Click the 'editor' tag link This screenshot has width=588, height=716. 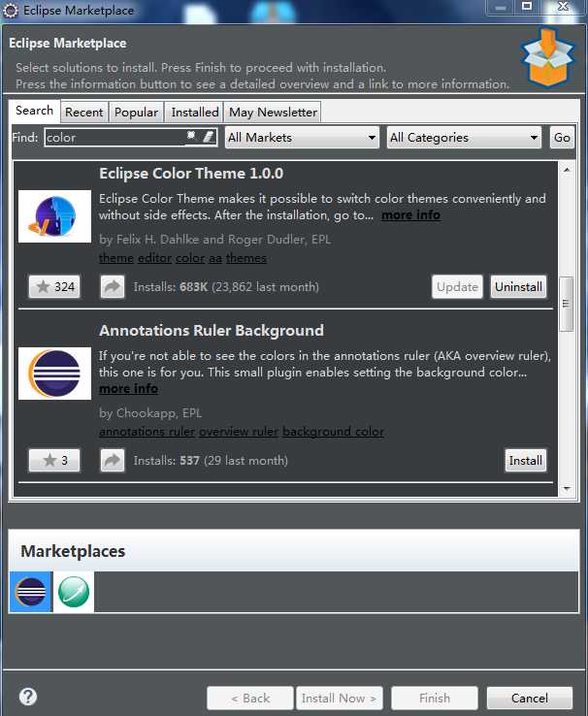click(154, 258)
